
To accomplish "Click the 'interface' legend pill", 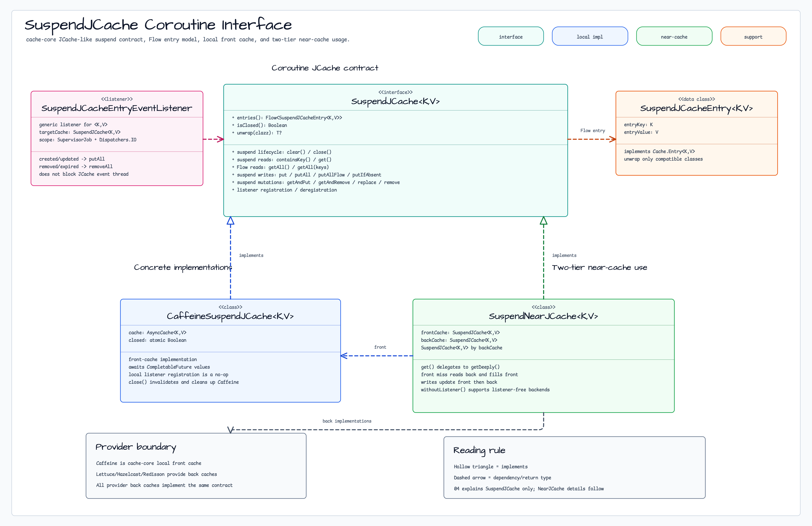I will coord(511,36).
